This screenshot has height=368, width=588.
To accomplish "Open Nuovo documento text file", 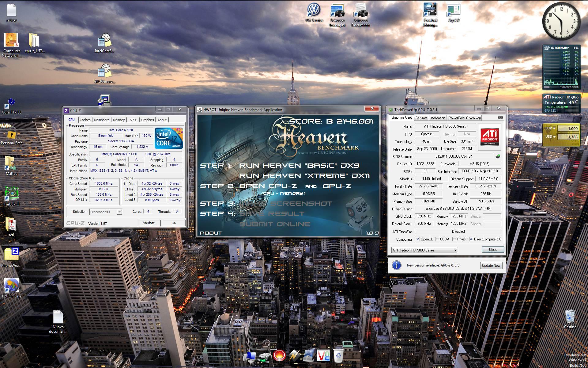I will point(58,321).
